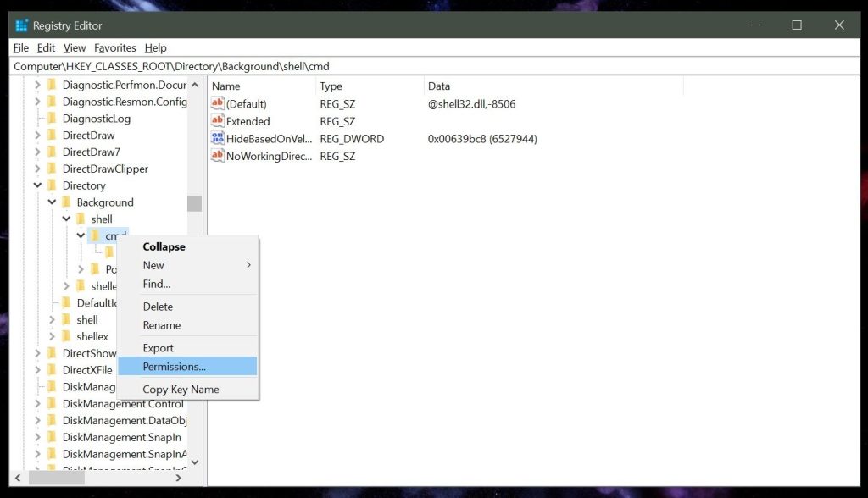
Task: Click the DirectDraw folder icon
Action: (x=53, y=135)
